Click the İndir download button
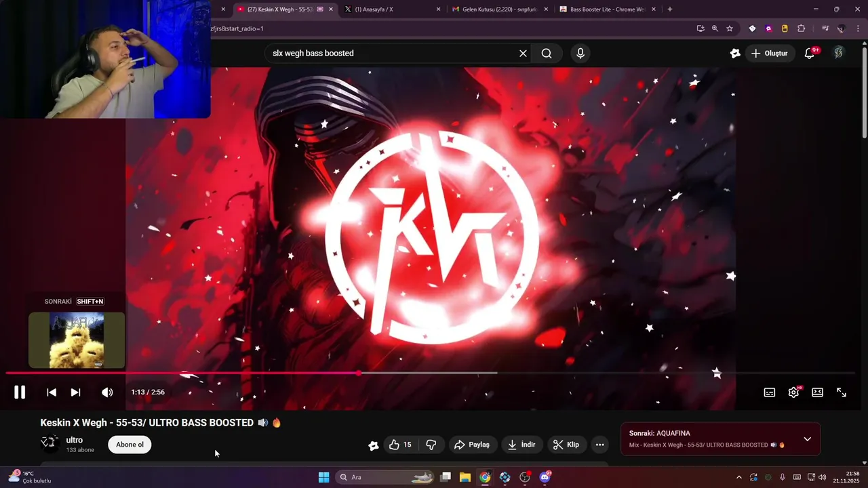868x488 pixels. [521, 445]
